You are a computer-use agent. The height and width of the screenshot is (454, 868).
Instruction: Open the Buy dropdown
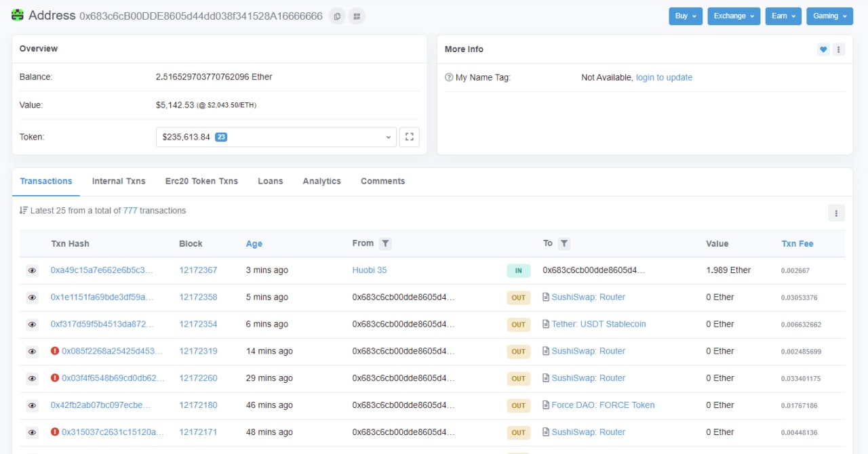coord(686,16)
